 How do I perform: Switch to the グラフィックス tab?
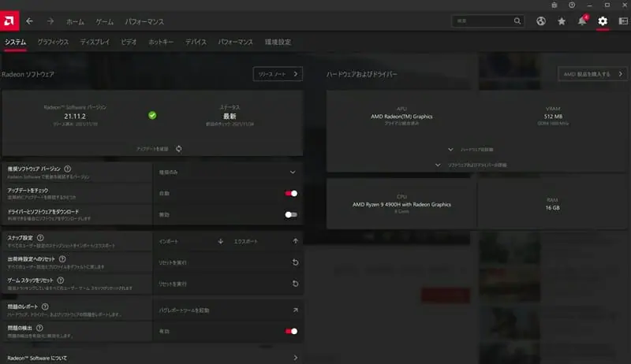coord(53,42)
